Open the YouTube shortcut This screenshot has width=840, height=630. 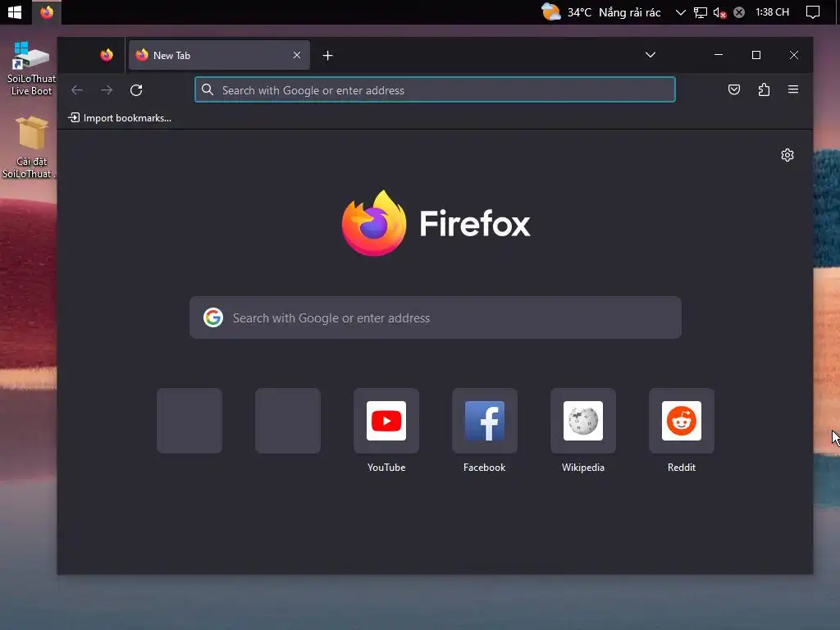click(386, 421)
